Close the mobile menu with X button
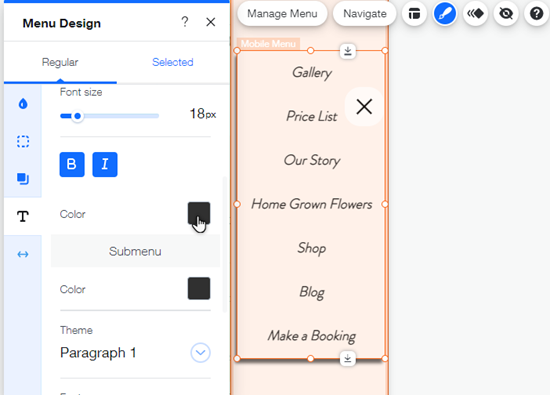This screenshot has height=395, width=550. coord(364,107)
